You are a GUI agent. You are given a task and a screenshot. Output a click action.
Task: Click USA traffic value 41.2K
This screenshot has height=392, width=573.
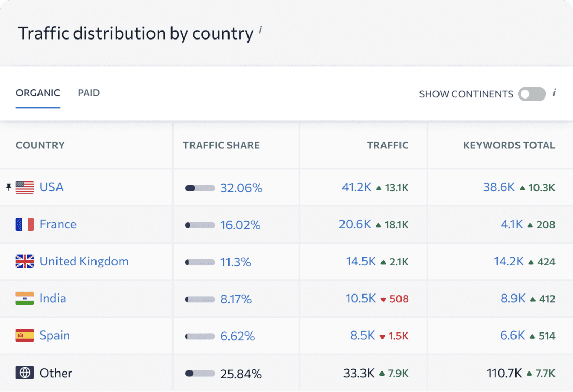pos(356,187)
